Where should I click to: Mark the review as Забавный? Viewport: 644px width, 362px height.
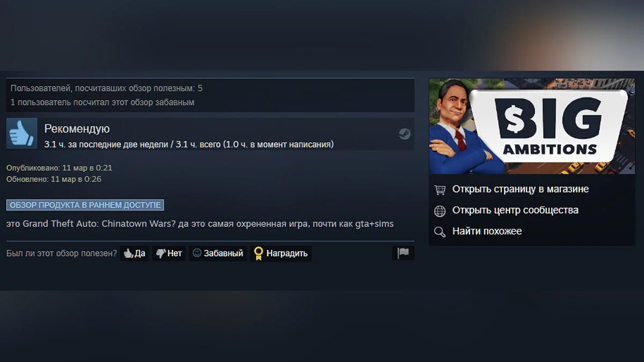(218, 253)
